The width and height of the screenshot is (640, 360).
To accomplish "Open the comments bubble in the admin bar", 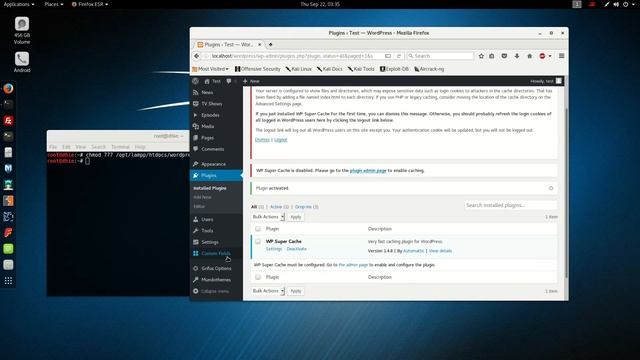I will tap(229, 81).
